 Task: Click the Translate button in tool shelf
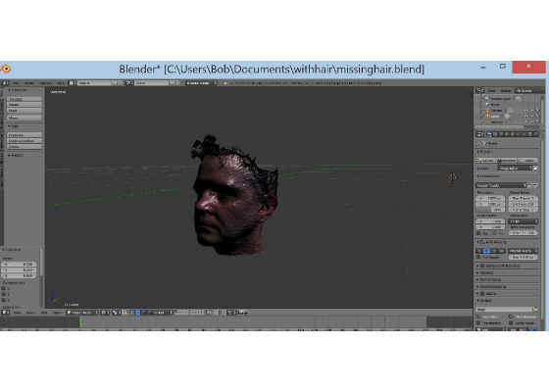click(x=25, y=99)
